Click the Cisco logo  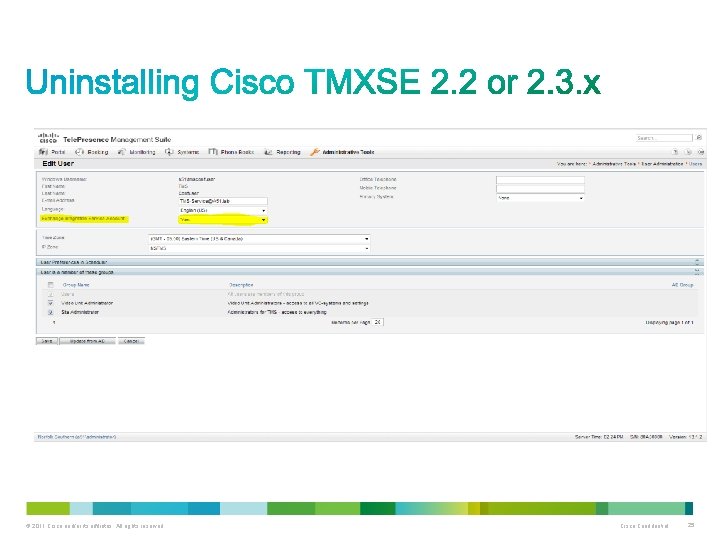(48, 138)
